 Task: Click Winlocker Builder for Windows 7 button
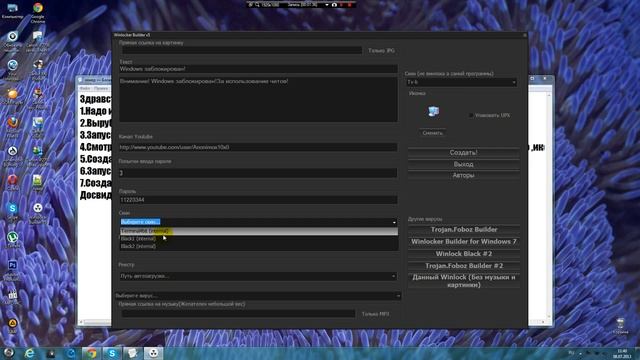(x=464, y=242)
